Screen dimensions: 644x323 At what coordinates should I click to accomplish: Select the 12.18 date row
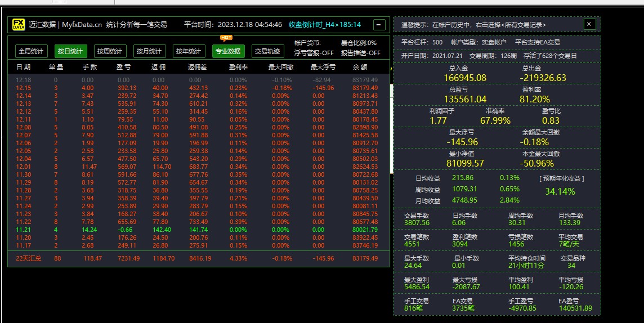click(x=198, y=80)
